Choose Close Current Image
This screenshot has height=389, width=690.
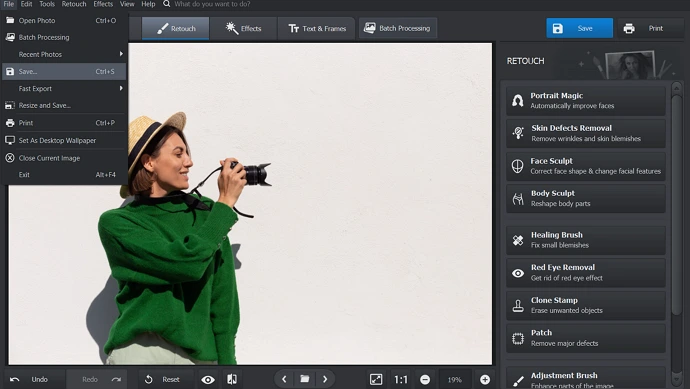pos(64,158)
